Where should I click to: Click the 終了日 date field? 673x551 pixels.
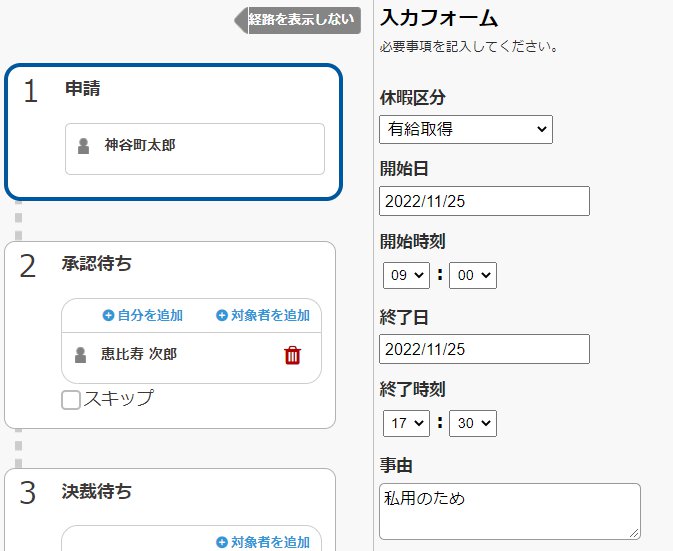[x=484, y=349]
